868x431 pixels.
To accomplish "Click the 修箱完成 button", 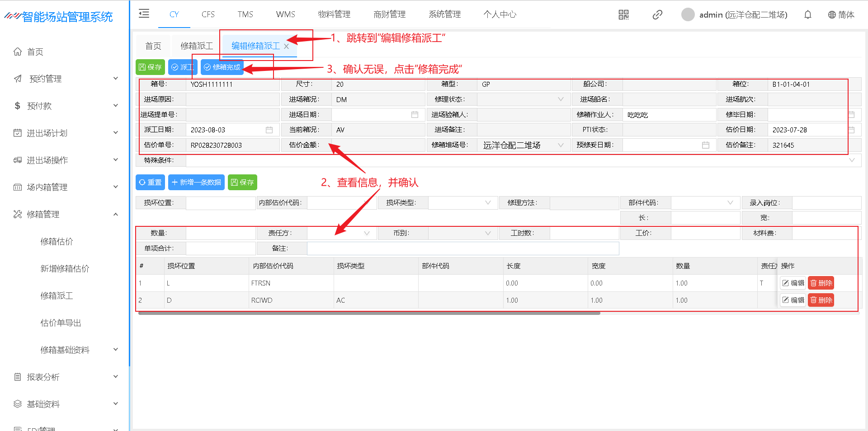I will [x=222, y=67].
